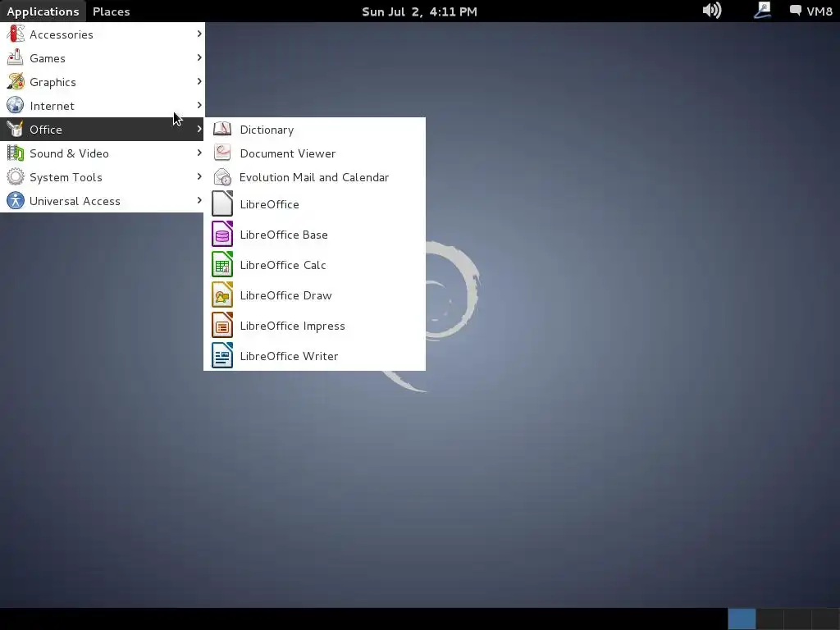Select the Graphics menu label

coord(53,83)
